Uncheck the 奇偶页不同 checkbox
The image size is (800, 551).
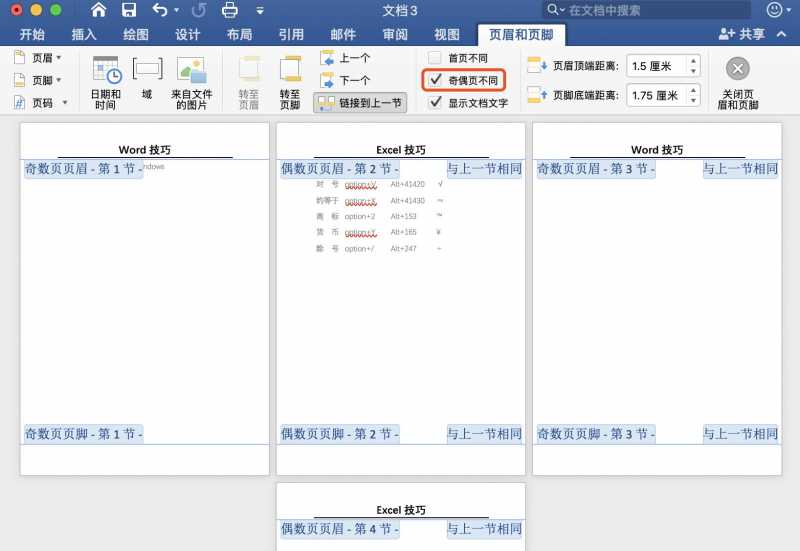[435, 80]
